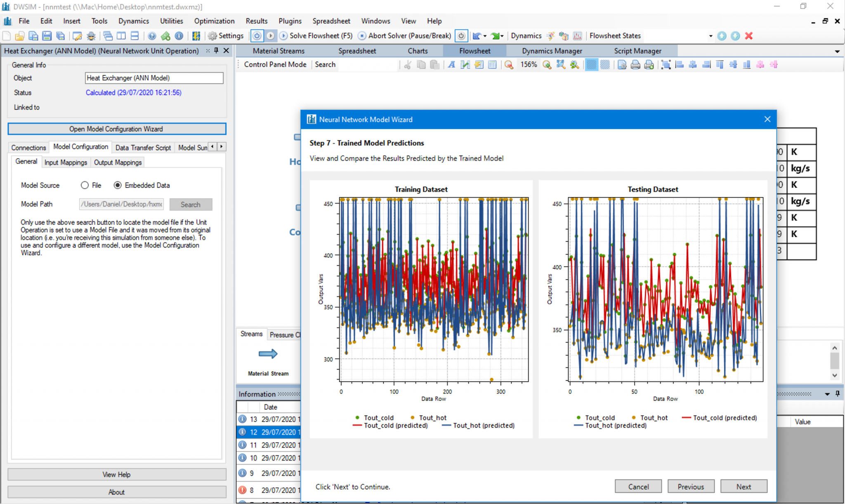
Task: Select Embedded Data as Model Source
Action: coord(118,185)
